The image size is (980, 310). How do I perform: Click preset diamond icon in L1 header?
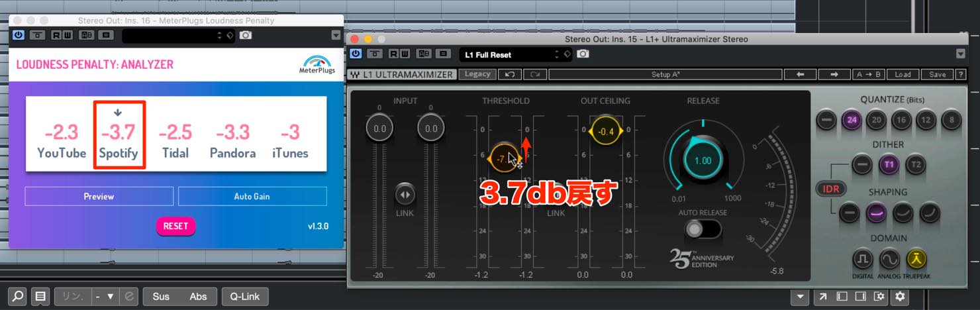pos(567,54)
